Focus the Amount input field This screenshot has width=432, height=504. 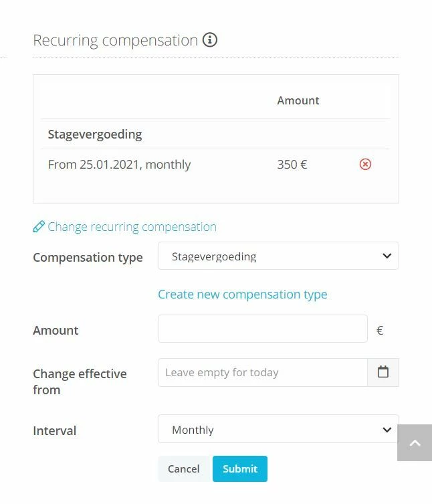pos(262,329)
